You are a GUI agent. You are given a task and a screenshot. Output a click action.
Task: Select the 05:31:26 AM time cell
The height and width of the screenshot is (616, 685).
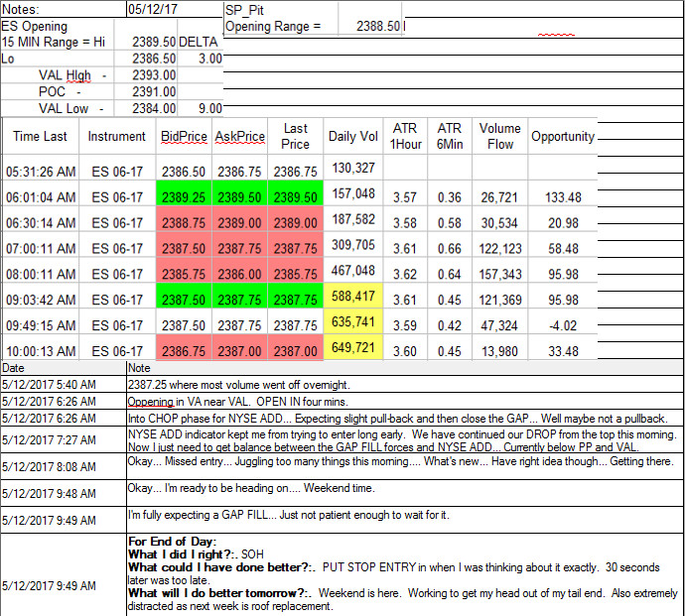pyautogui.click(x=41, y=168)
